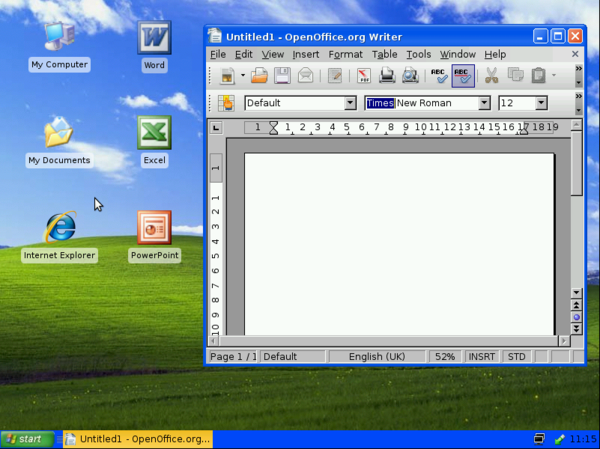The height and width of the screenshot is (449, 600).
Task: Open the Tools menu
Action: (x=419, y=54)
